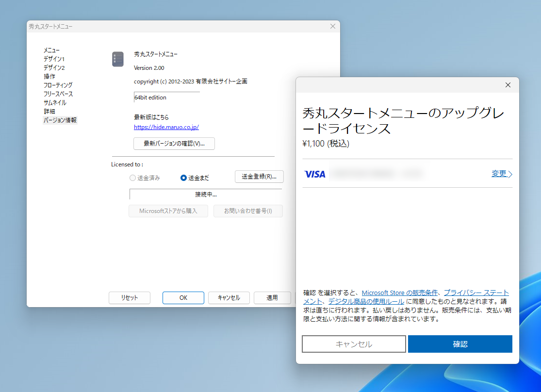Click the 送金登録(R) button
This screenshot has width=541, height=392.
point(259,177)
